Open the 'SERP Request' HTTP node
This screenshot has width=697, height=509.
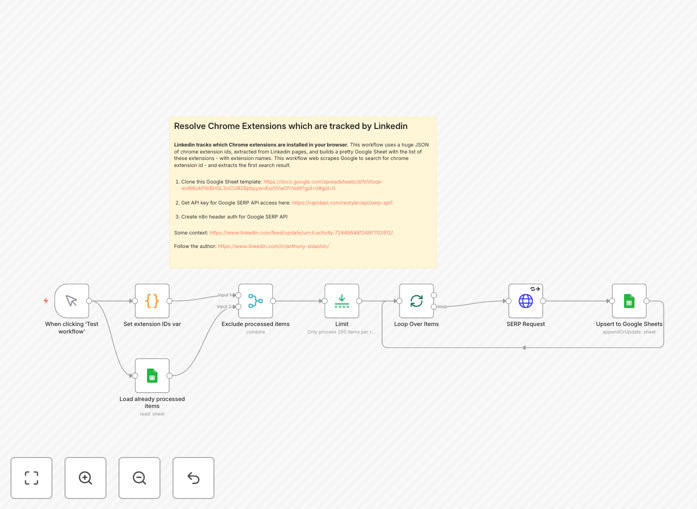525,301
